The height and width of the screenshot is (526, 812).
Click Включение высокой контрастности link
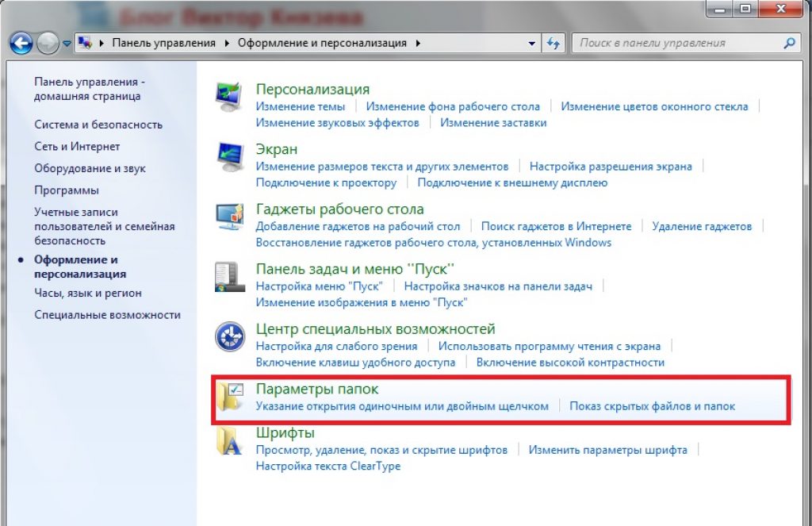pyautogui.click(x=571, y=363)
